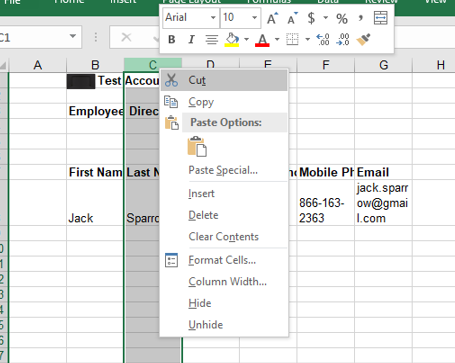Choose Copy from context menu
The image size is (455, 363).
pos(224,102)
